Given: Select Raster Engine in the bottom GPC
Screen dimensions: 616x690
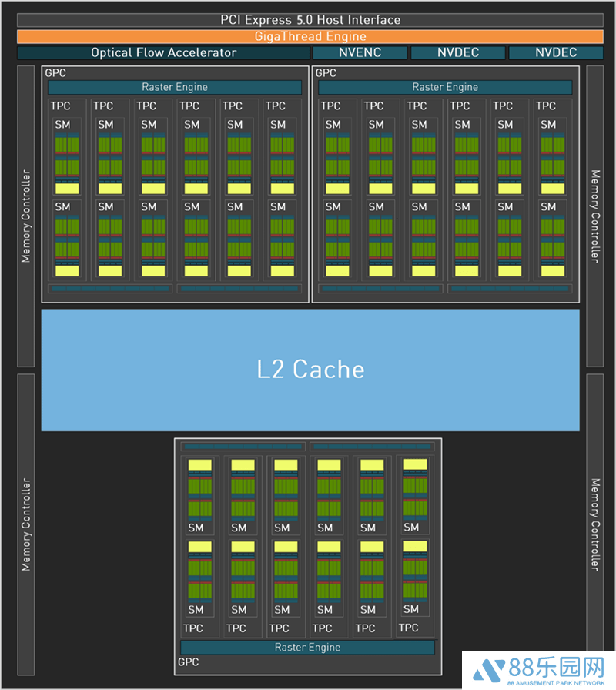Looking at the screenshot, I should coord(307,647).
